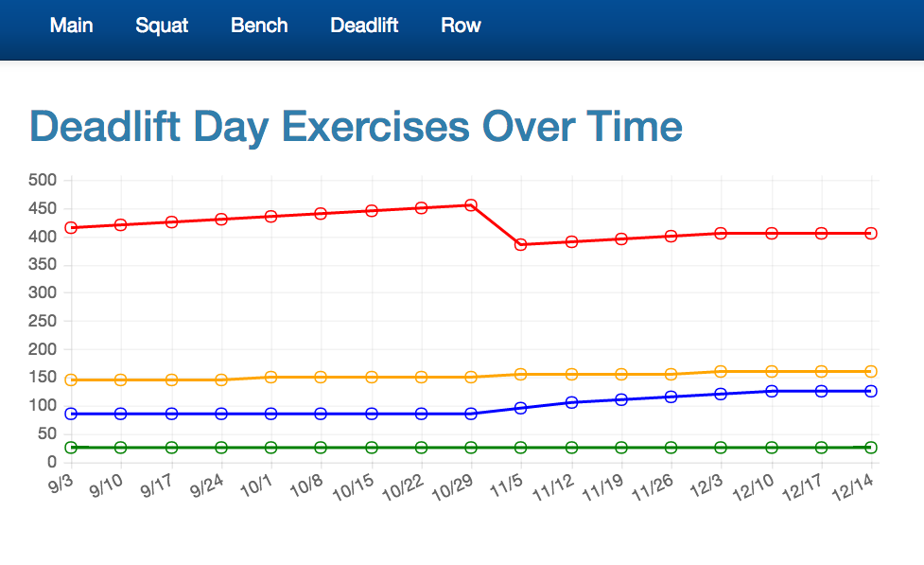Image resolution: width=924 pixels, height=565 pixels.
Task: Switch to the Row page
Action: click(x=461, y=26)
